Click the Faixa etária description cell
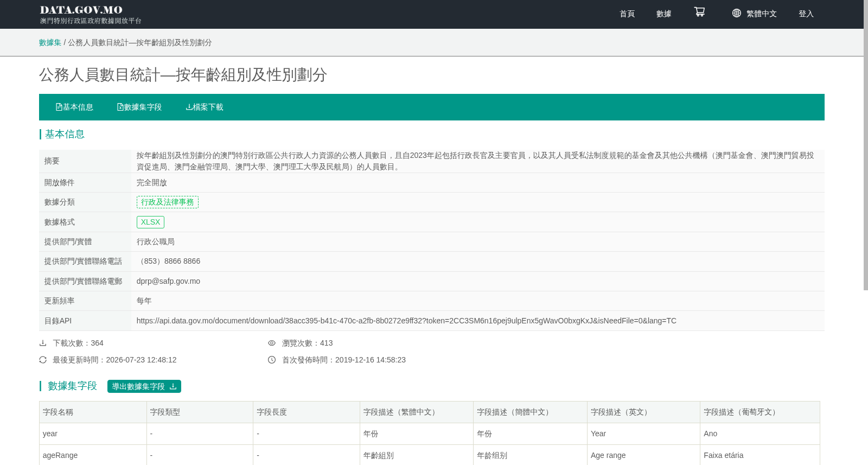Screen dimensions: 868x465 click(x=760, y=455)
